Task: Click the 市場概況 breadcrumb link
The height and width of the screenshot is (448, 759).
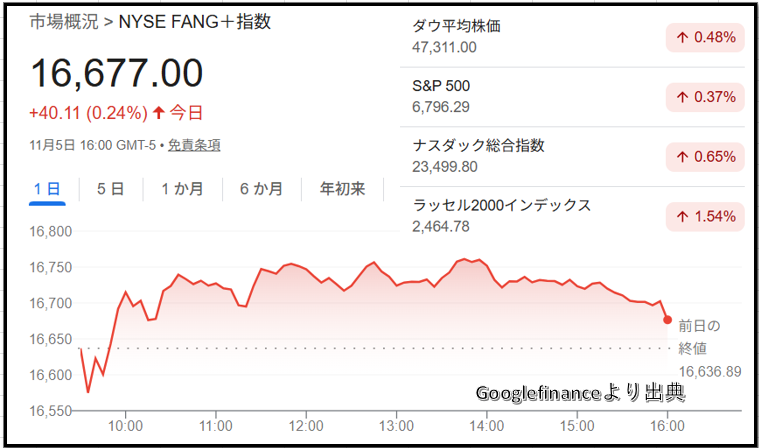Action: 65,22
